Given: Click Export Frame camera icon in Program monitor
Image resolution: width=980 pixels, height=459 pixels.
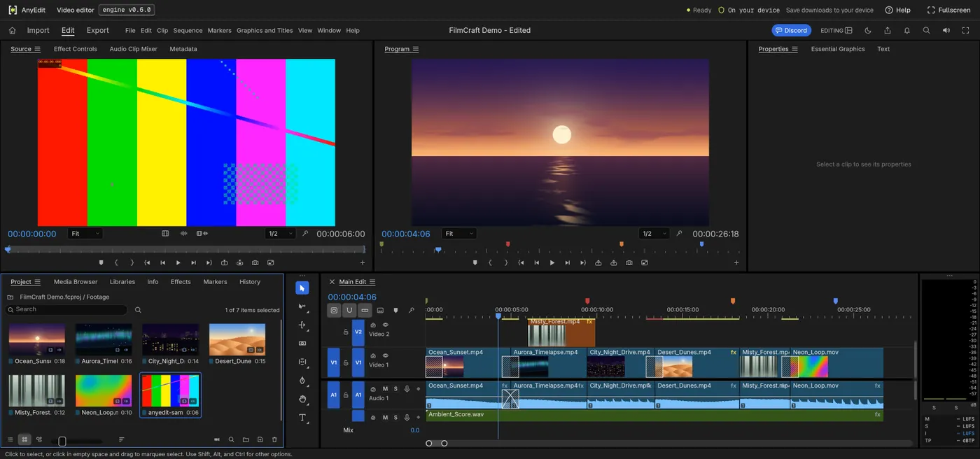Looking at the screenshot, I should (629, 262).
